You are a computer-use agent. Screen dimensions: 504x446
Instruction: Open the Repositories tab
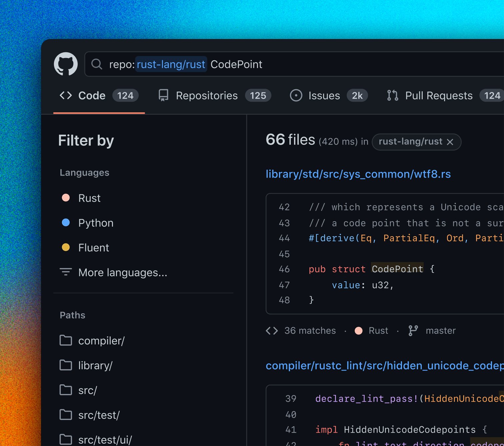[x=214, y=96]
